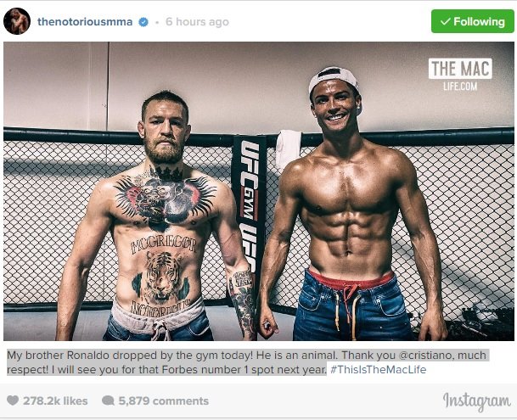Click the blue verified badge
The width and height of the screenshot is (517, 420).
(x=143, y=22)
